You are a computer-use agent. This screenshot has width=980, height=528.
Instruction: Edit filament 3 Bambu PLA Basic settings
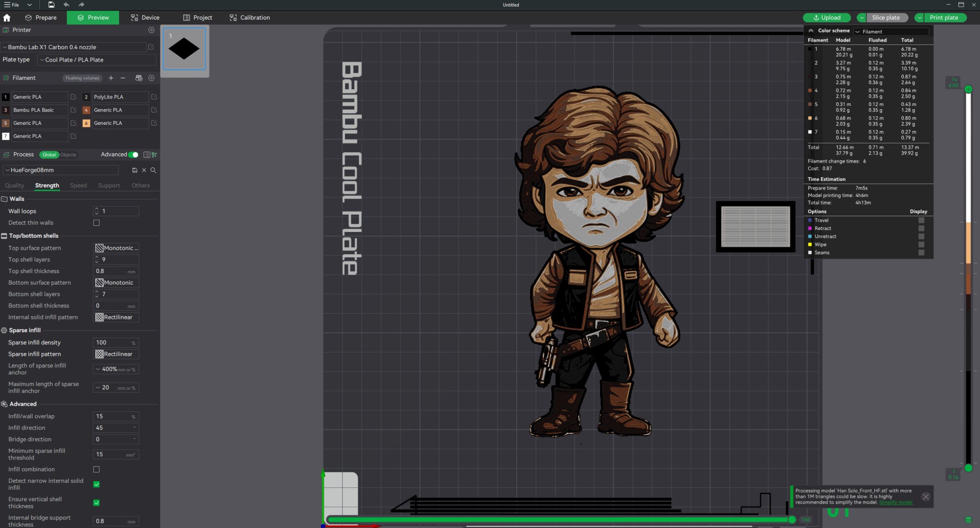pos(73,110)
